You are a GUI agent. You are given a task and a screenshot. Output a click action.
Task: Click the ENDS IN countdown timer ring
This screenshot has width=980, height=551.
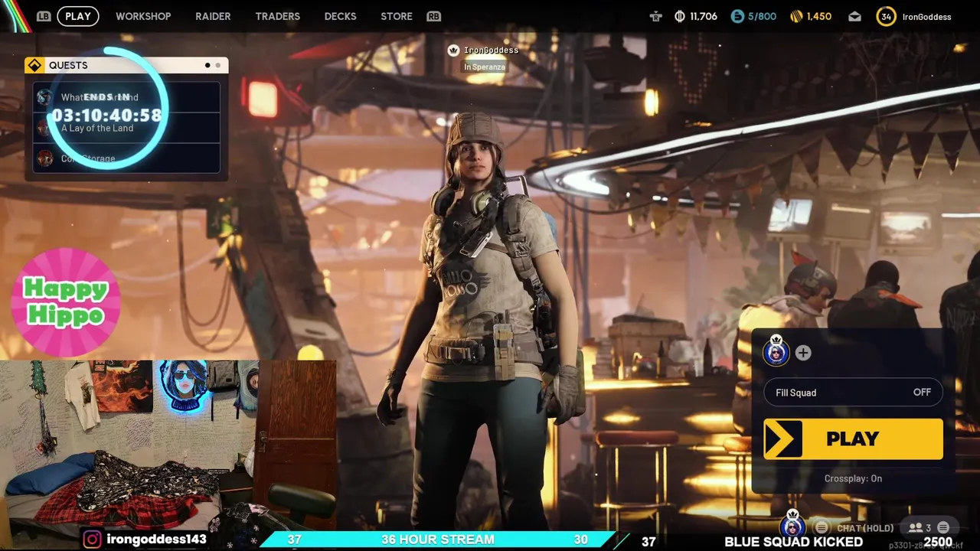107,108
